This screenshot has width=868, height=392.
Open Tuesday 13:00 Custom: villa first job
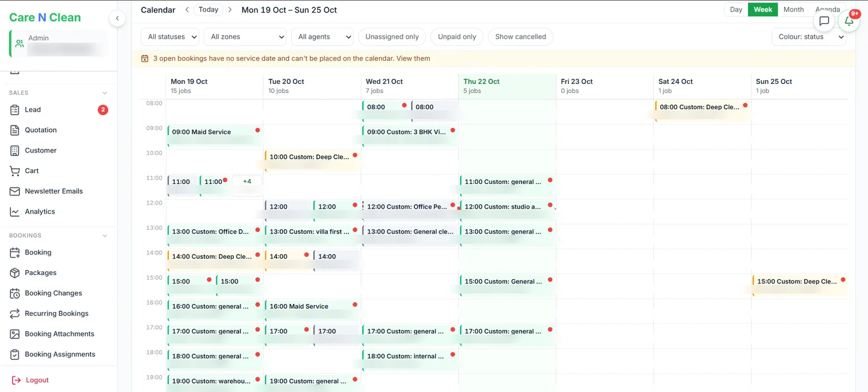312,235
